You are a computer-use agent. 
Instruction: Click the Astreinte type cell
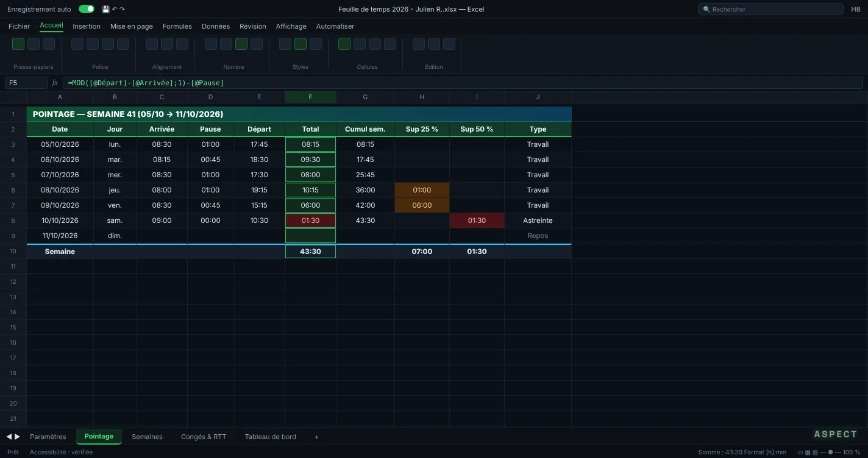tap(538, 220)
